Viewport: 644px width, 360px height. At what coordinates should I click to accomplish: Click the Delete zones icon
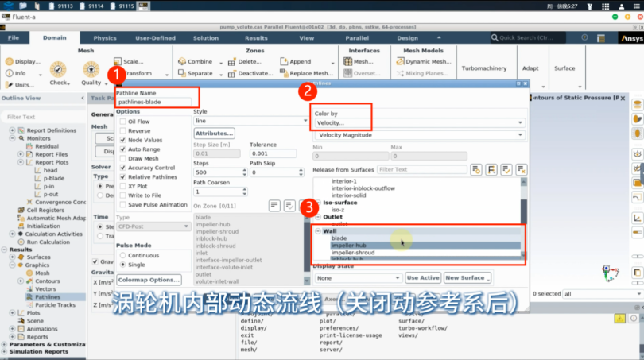(231, 61)
